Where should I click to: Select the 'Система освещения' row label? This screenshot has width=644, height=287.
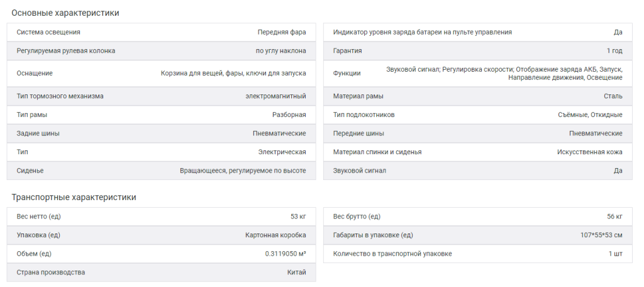[48, 32]
